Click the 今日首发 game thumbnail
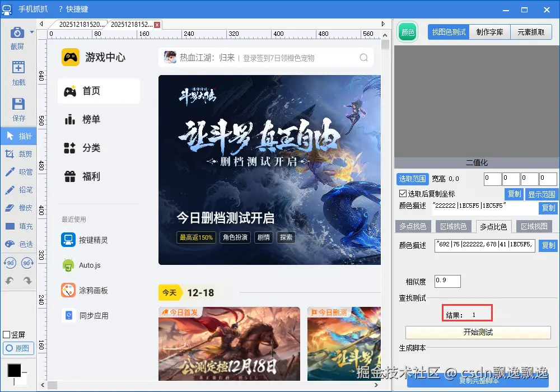 tap(229, 344)
